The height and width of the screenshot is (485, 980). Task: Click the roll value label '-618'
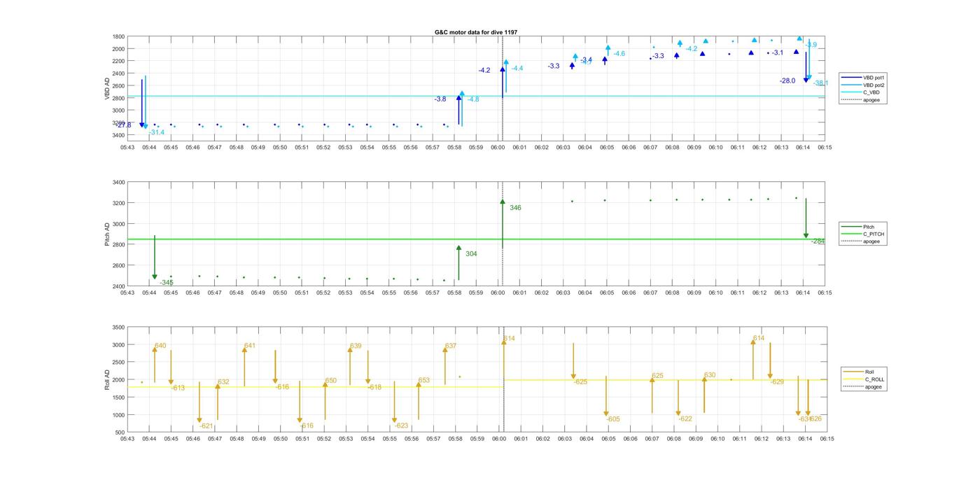pyautogui.click(x=374, y=387)
